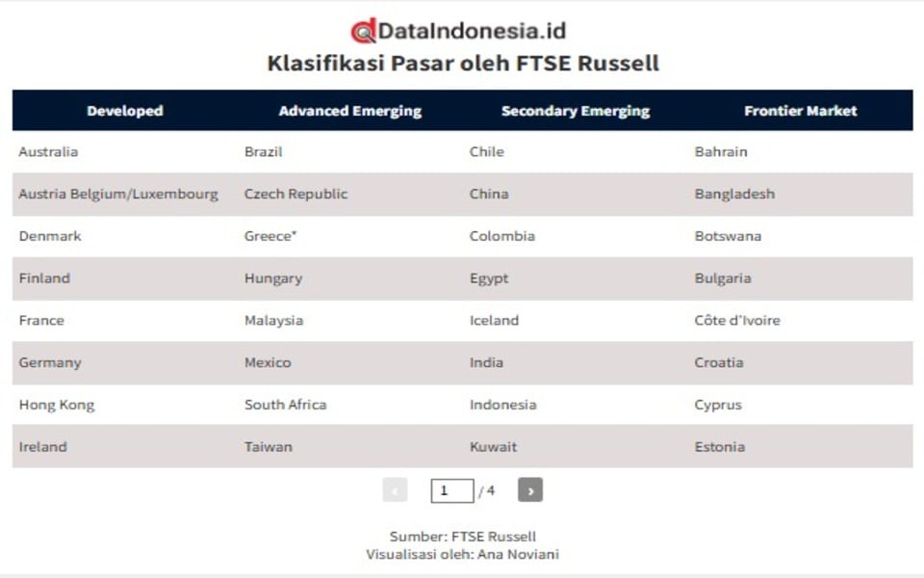The image size is (924, 578).
Task: Select the Taiwan table cell
Action: pos(269,447)
